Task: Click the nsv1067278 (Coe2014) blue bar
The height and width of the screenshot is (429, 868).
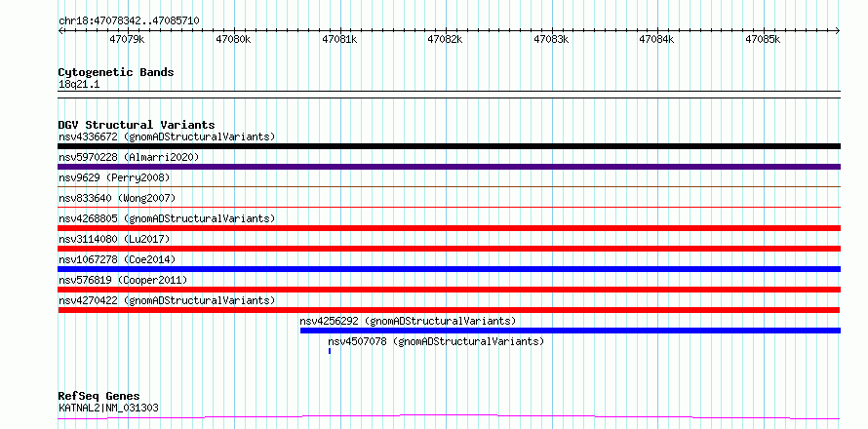Action: pyautogui.click(x=449, y=269)
